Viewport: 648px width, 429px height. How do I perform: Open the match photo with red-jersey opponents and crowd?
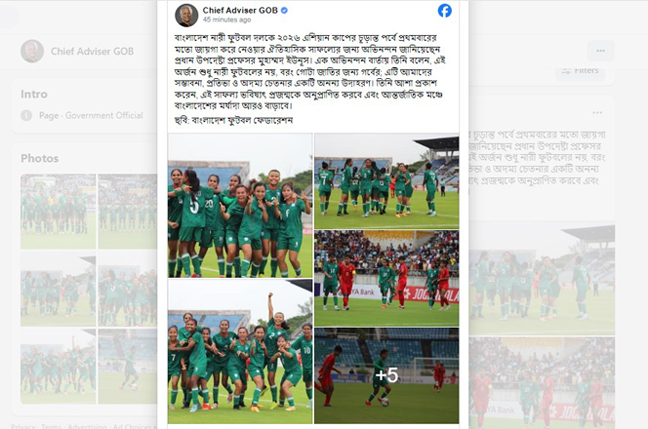pyautogui.click(x=386, y=279)
